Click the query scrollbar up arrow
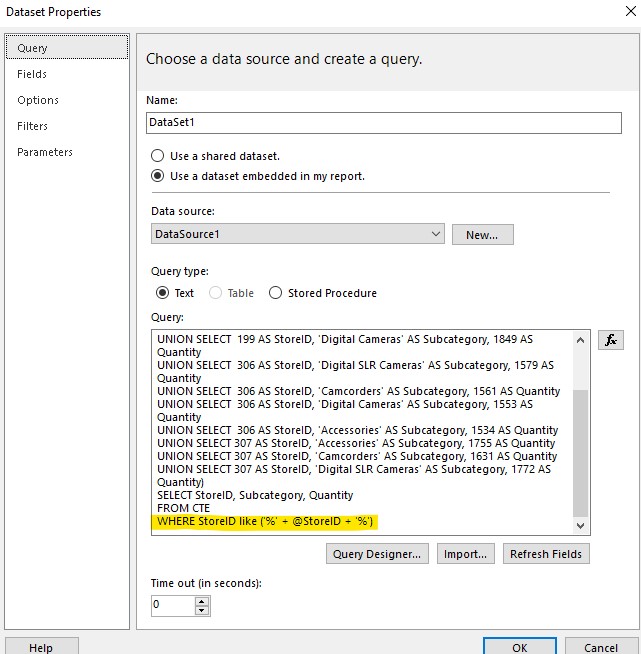 tap(580, 340)
